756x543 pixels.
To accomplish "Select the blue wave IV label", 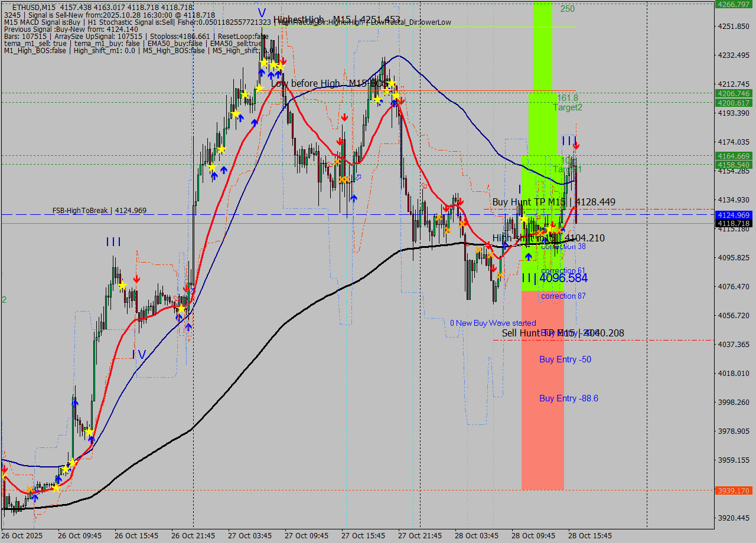I will coord(139,354).
